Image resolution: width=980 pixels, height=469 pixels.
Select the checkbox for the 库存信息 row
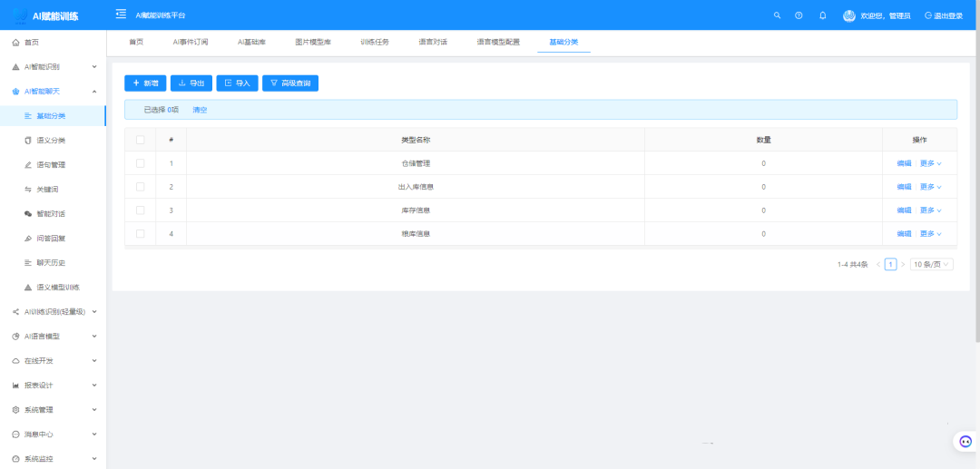(x=140, y=210)
